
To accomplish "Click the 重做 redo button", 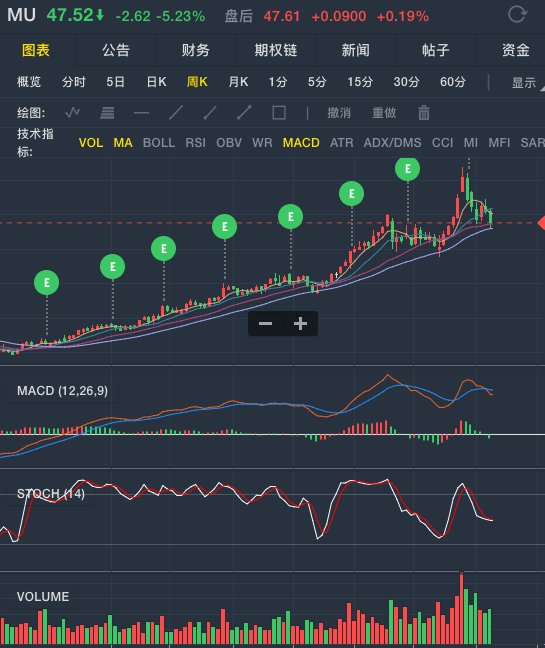I will click(384, 112).
